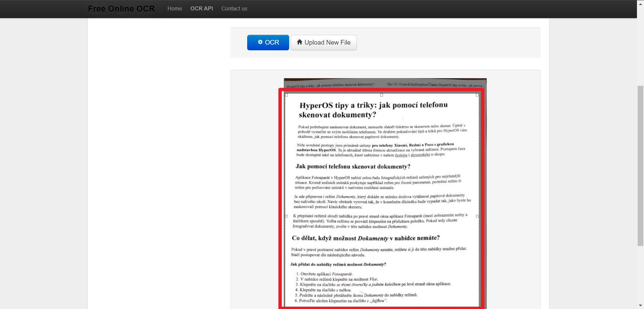The width and height of the screenshot is (644, 309).
Task: Go to the OCR API menu item
Action: click(202, 9)
